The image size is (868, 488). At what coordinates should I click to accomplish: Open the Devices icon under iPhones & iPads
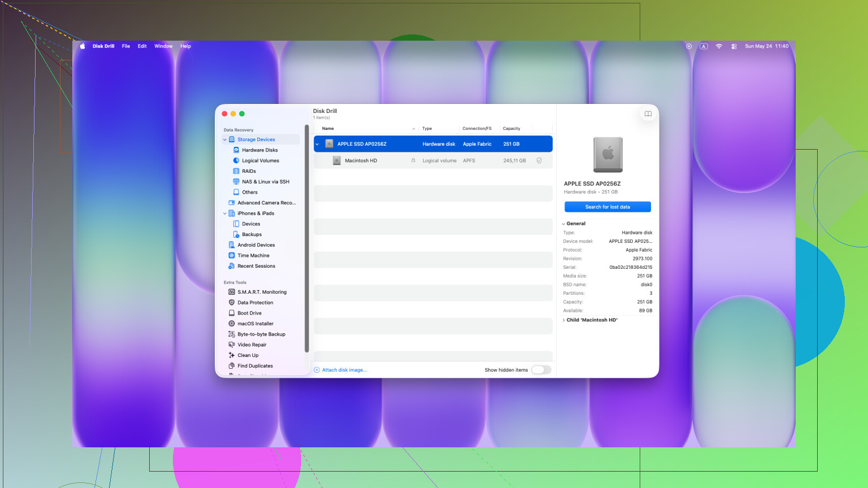[x=236, y=224]
